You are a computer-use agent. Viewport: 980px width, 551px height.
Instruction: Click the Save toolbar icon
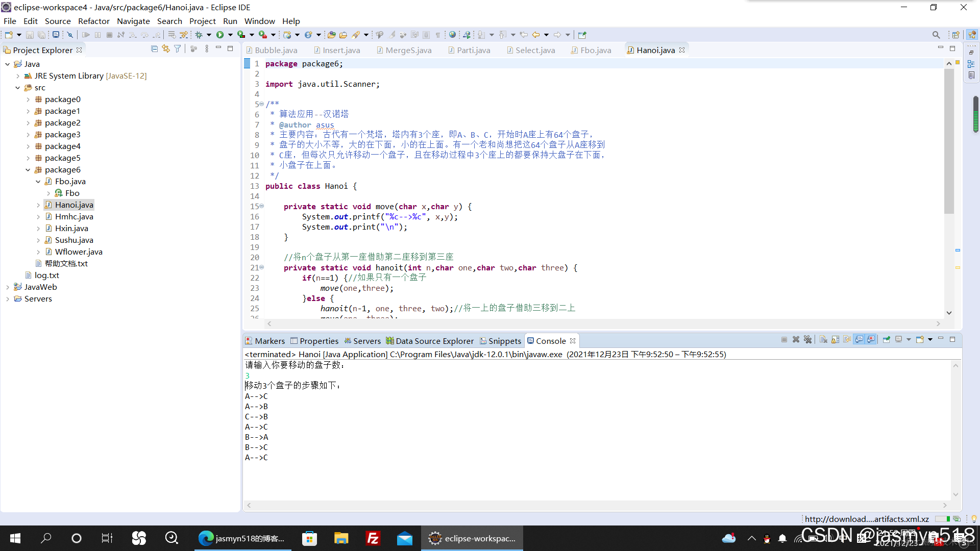click(x=30, y=35)
